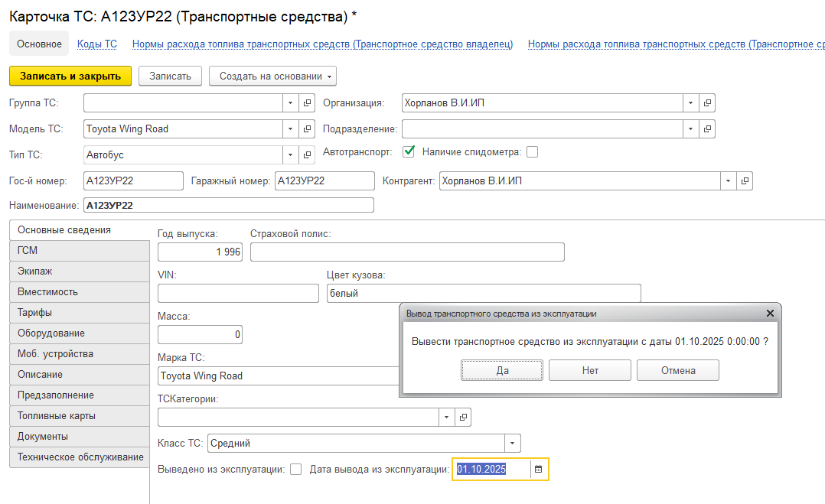Click the open-form icon next to Подразделение

pyautogui.click(x=707, y=128)
